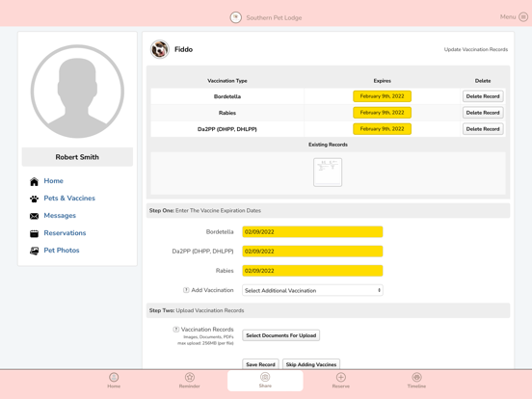
Task: Open the Timeline tab in bottom bar
Action: (416, 381)
